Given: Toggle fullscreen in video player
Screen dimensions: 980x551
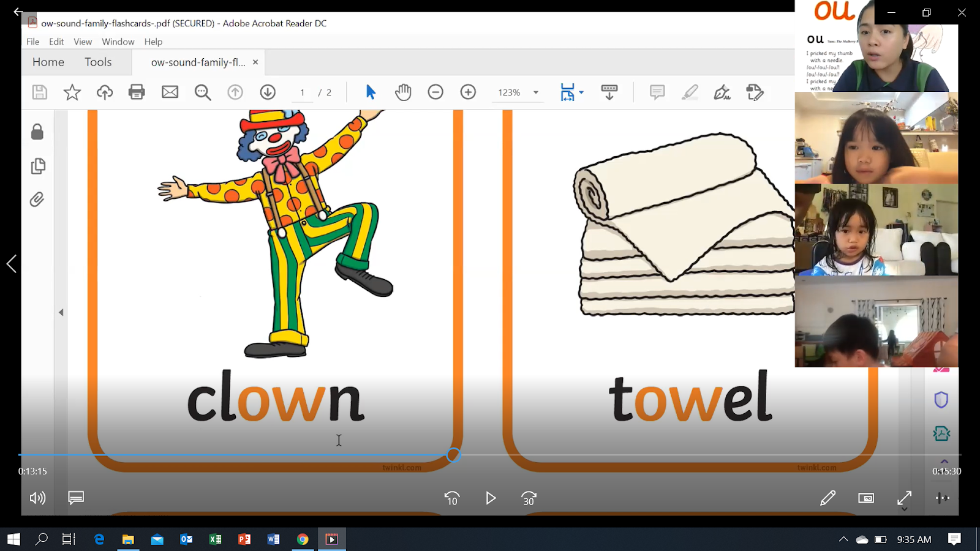Looking at the screenshot, I should point(905,498).
